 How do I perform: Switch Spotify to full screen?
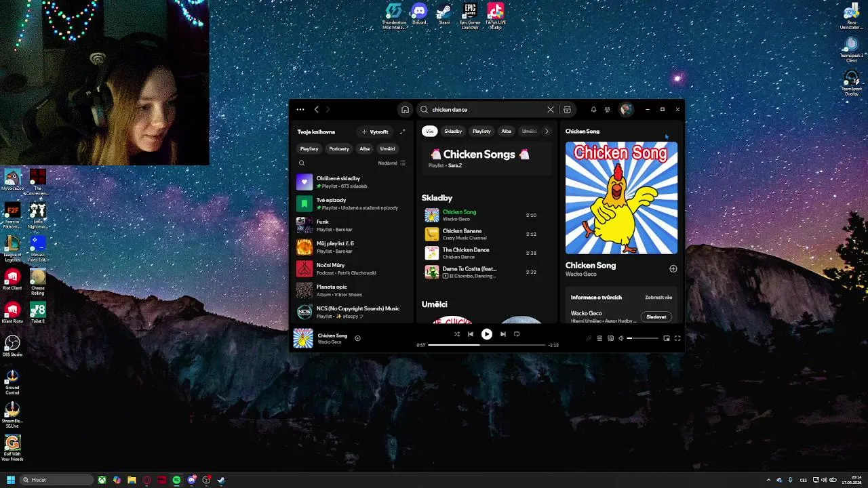tap(677, 338)
